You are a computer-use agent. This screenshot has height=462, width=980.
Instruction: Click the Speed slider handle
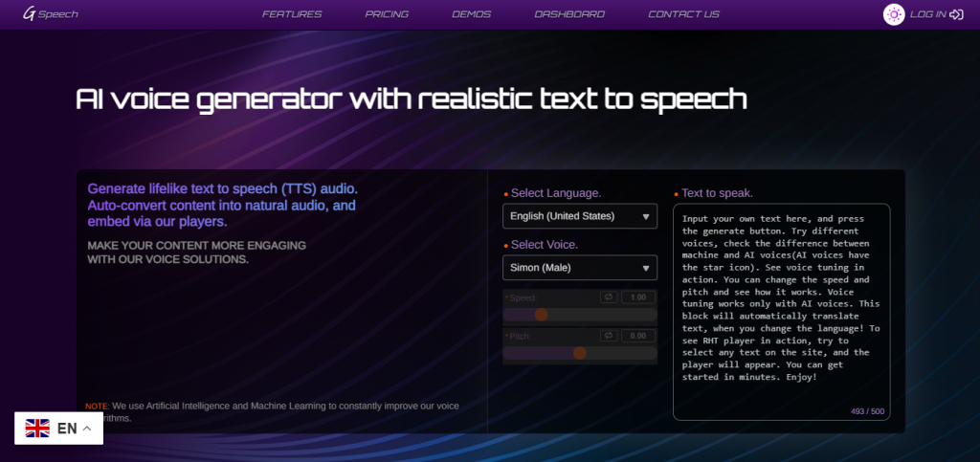coord(542,315)
